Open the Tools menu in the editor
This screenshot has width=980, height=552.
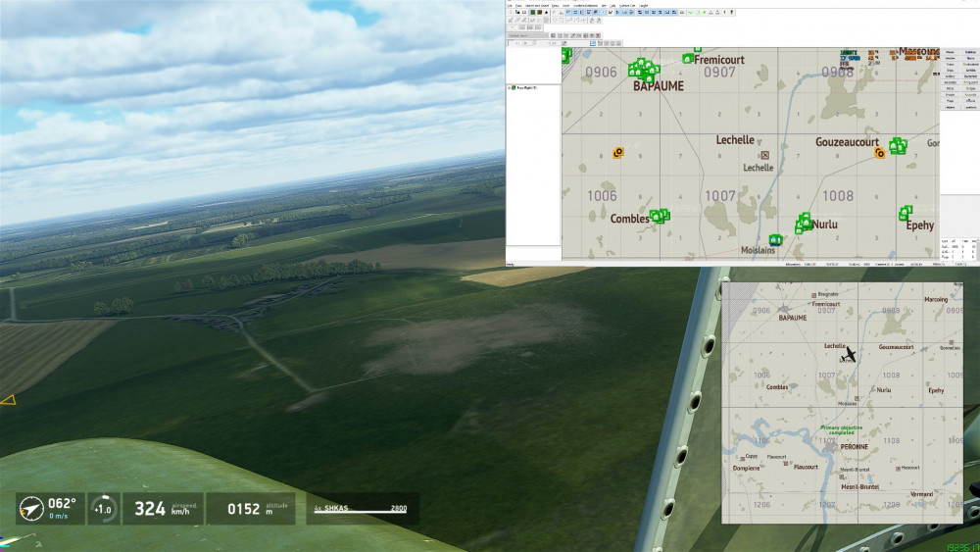[x=566, y=6]
